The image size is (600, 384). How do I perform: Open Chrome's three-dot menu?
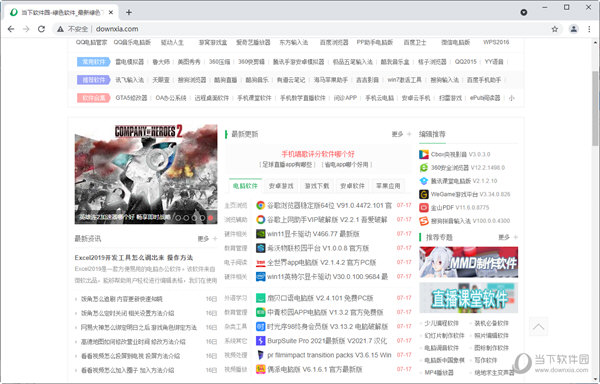click(589, 29)
